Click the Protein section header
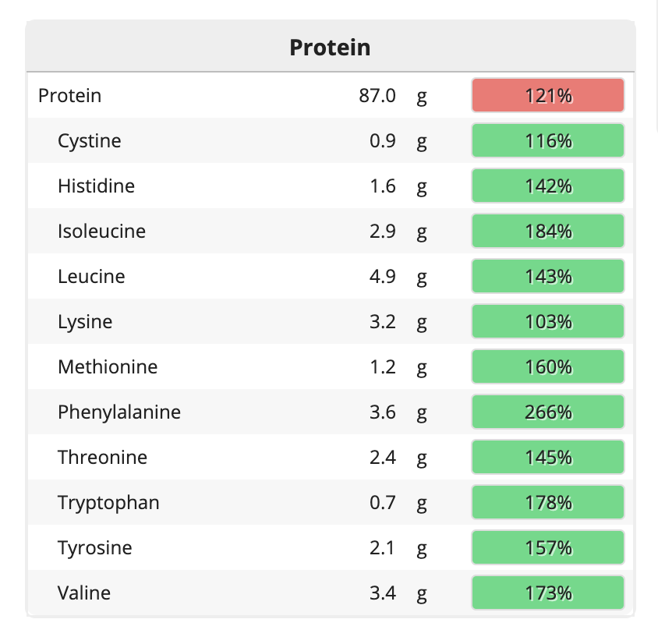Image resolution: width=658 pixels, height=644 pixels. point(331,47)
